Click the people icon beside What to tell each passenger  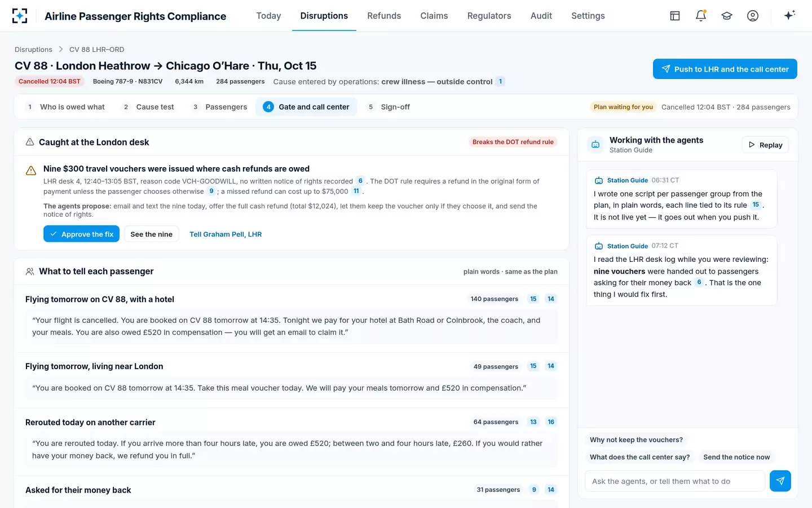point(30,271)
